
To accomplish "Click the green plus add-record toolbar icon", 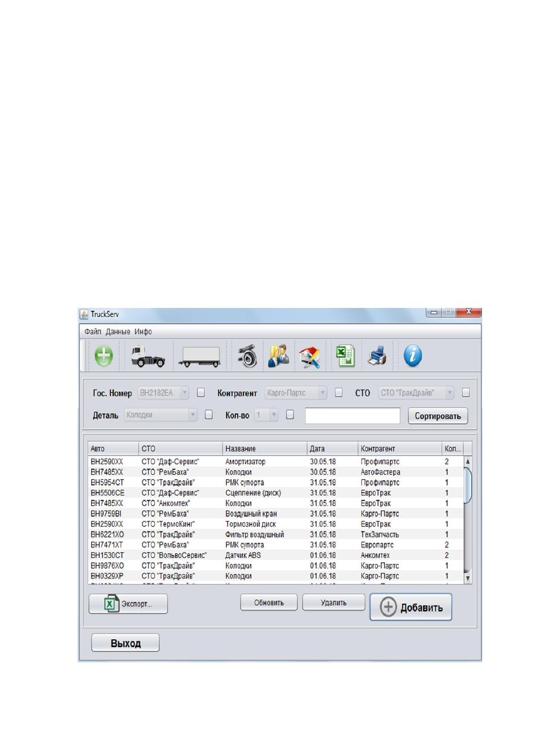I will [104, 356].
